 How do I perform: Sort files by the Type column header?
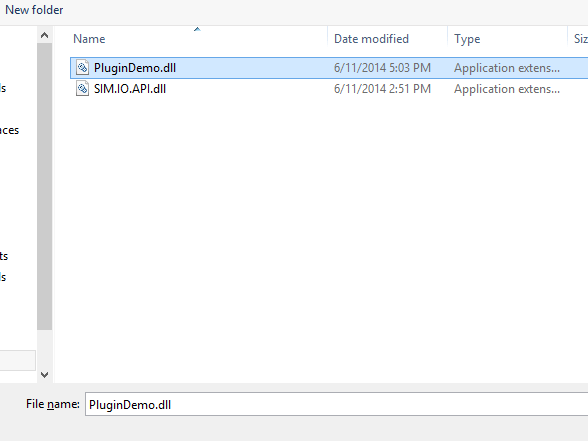[x=467, y=39]
